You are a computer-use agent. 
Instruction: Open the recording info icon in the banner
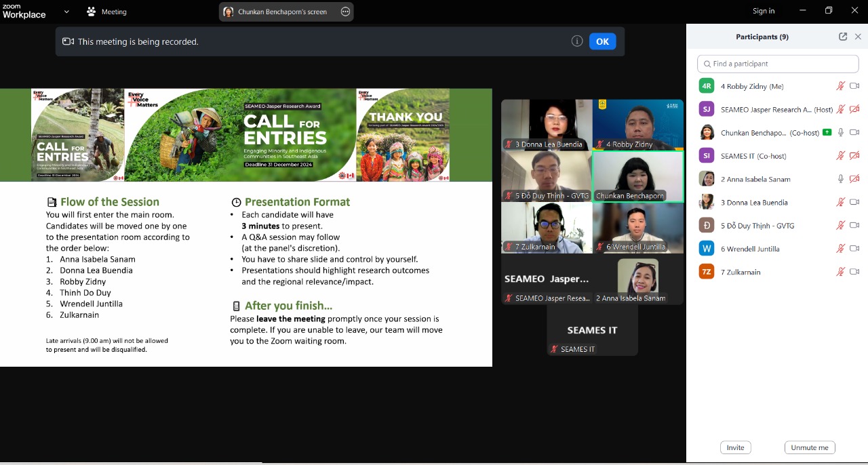point(577,41)
